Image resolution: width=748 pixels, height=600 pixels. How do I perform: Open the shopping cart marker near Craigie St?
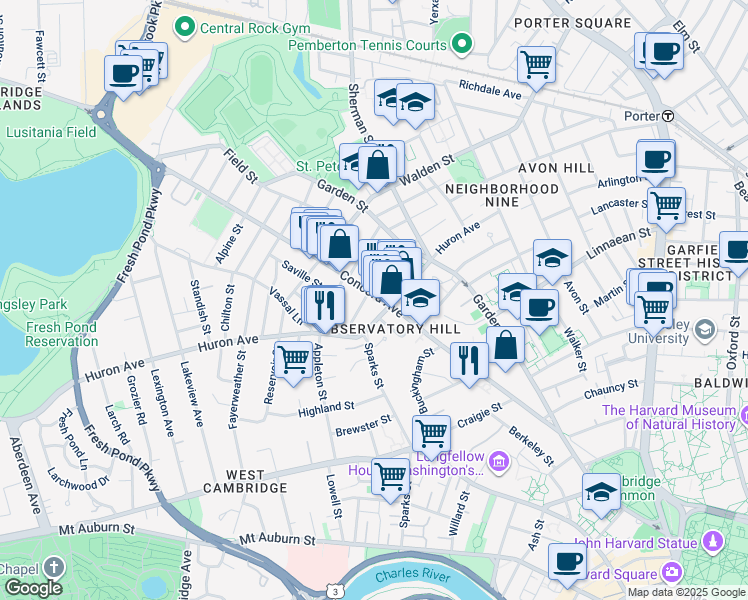(x=431, y=434)
